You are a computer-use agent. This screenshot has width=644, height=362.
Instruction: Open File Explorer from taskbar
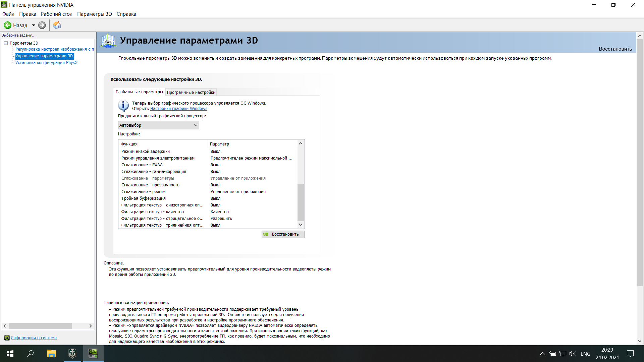tap(51, 354)
